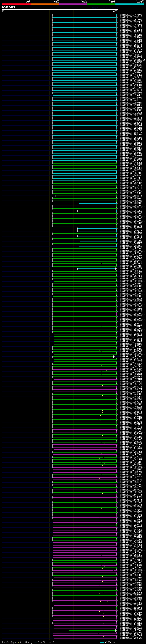This screenshot has height=644, width=146.
Task: Click hit label UniRef100_Q078Z3
Action: tap(131, 228)
